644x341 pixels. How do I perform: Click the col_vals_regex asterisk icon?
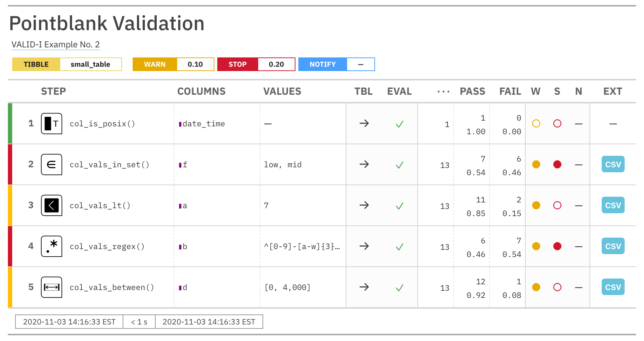pos(52,246)
